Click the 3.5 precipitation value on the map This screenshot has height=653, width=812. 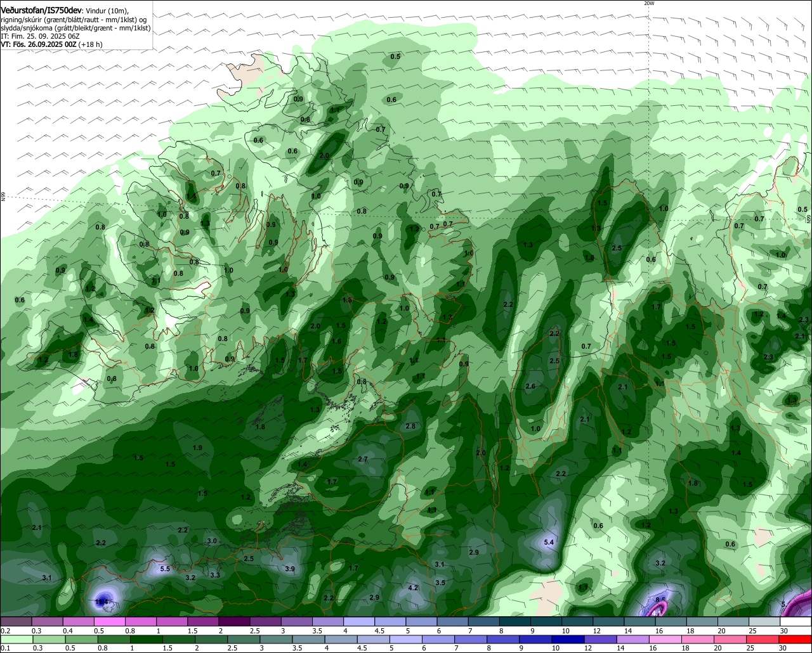pos(440,583)
